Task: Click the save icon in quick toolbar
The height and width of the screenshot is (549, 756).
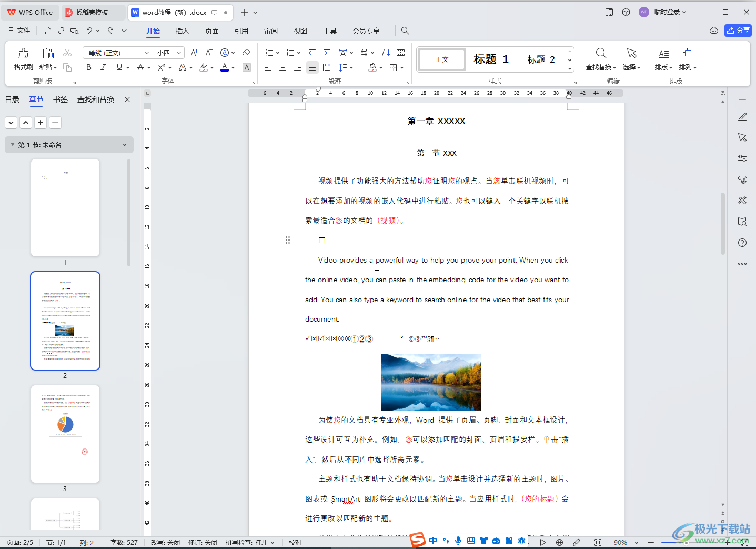Action: click(x=47, y=31)
